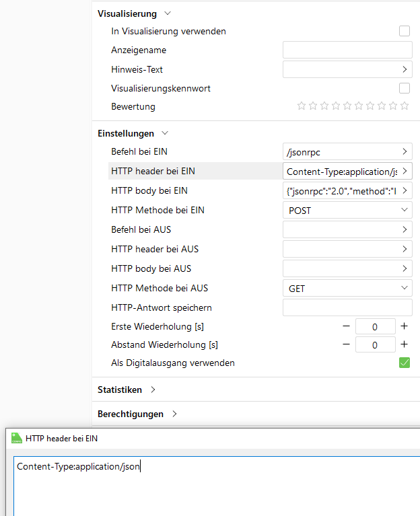The width and height of the screenshot is (420, 516).
Task: Enable In Visualisierung verwenden checkbox
Action: coord(405,31)
